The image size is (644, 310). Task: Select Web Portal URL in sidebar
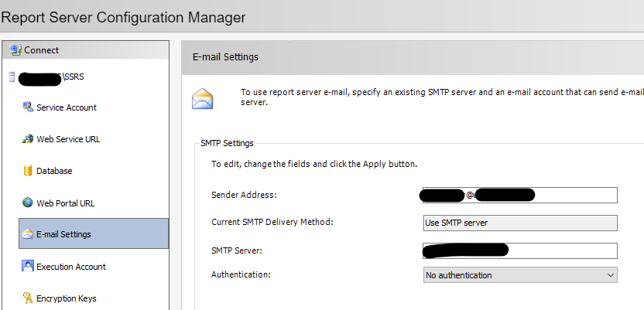[65, 203]
